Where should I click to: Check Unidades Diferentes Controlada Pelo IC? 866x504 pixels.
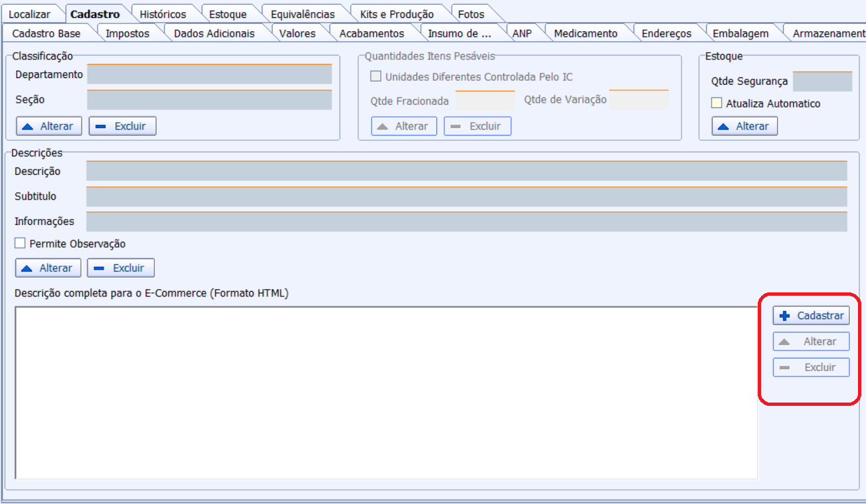376,77
